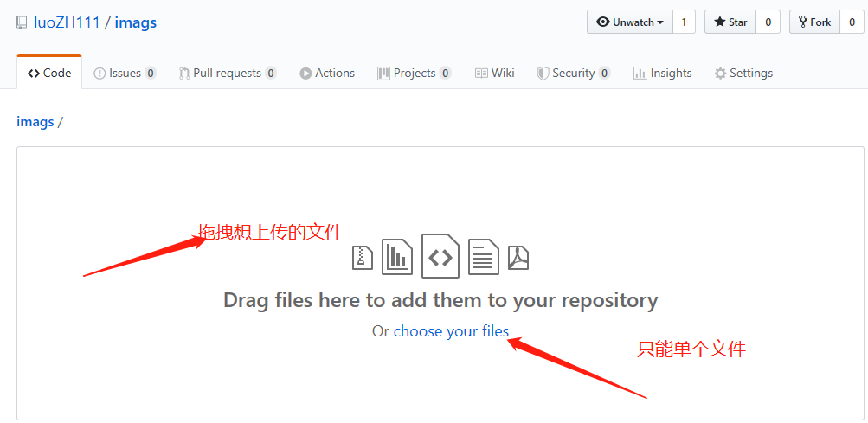The height and width of the screenshot is (423, 868).
Task: Click the watchers count next to Unwatch
Action: coord(685,22)
